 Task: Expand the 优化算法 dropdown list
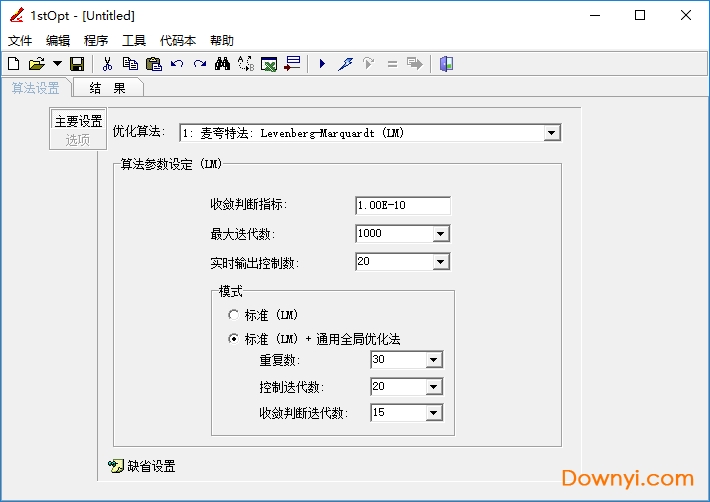point(552,133)
